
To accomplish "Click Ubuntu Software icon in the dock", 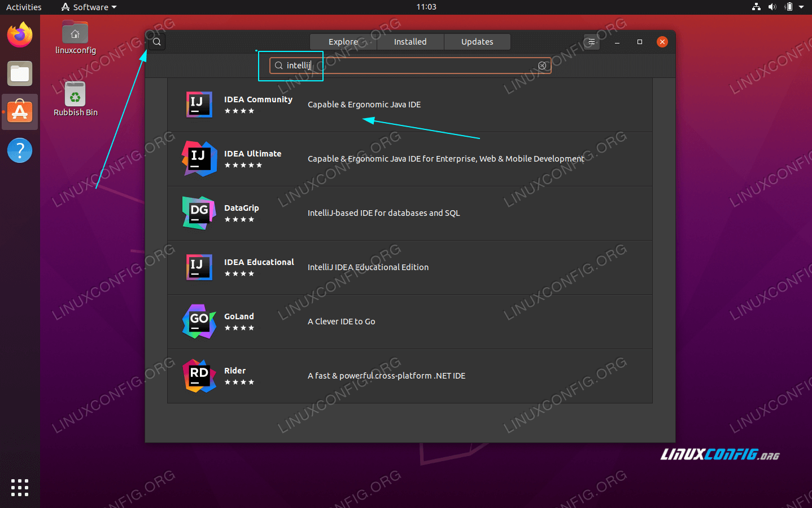I will 20,112.
